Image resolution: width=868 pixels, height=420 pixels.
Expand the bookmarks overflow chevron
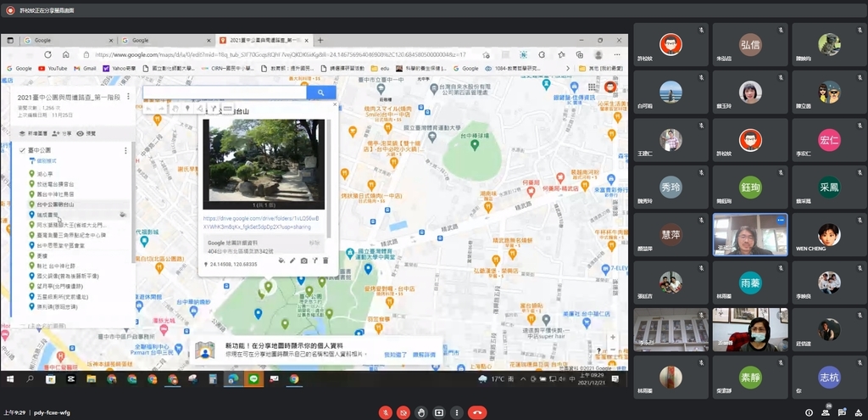(x=567, y=69)
